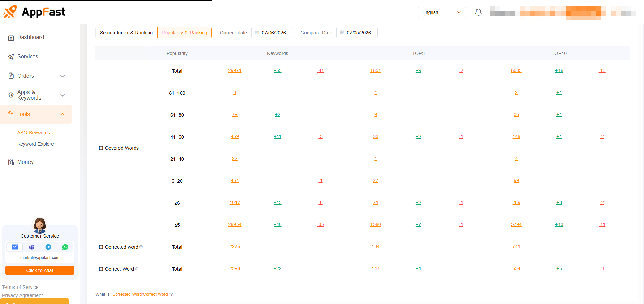Click market@appfast.com email text
644x304 pixels.
pos(40,258)
